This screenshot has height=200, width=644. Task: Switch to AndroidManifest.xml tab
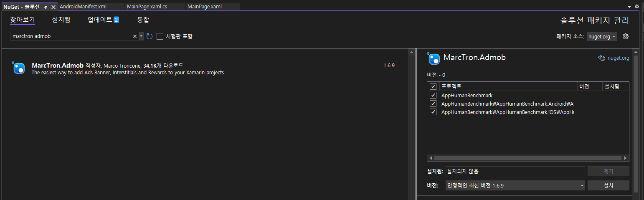point(91,7)
